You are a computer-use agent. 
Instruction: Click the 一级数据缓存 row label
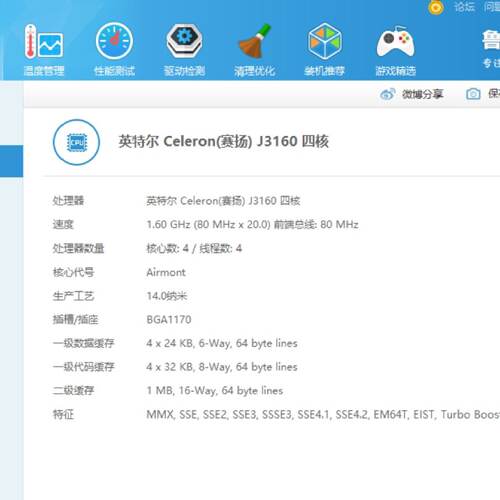pyautogui.click(x=84, y=343)
